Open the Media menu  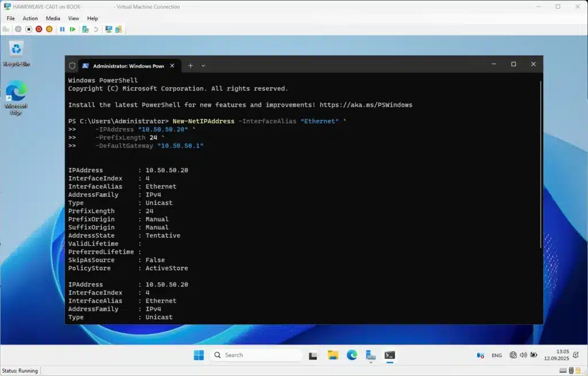pos(53,18)
